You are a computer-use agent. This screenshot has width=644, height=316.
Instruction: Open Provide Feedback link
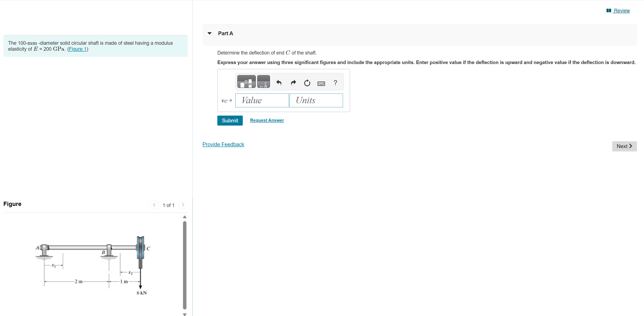pos(223,144)
